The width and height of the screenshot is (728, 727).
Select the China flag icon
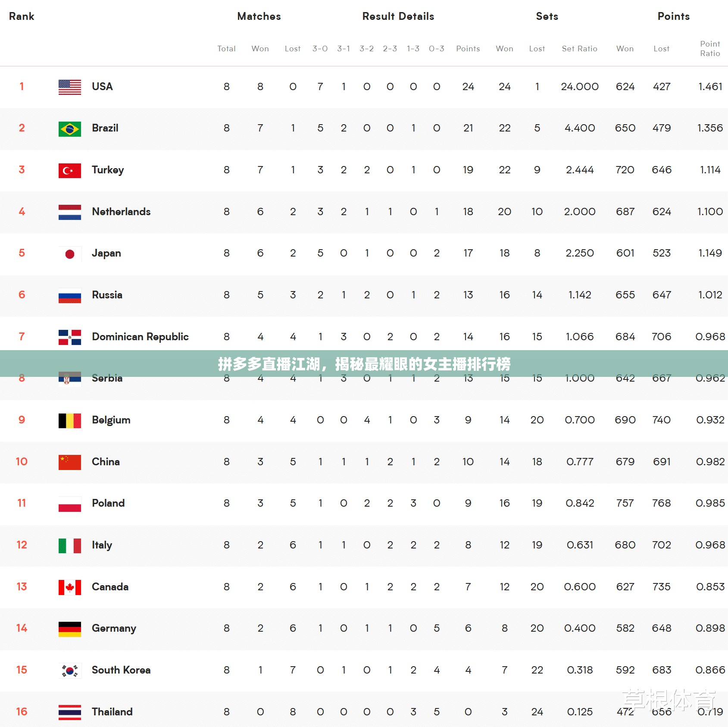pos(70,462)
